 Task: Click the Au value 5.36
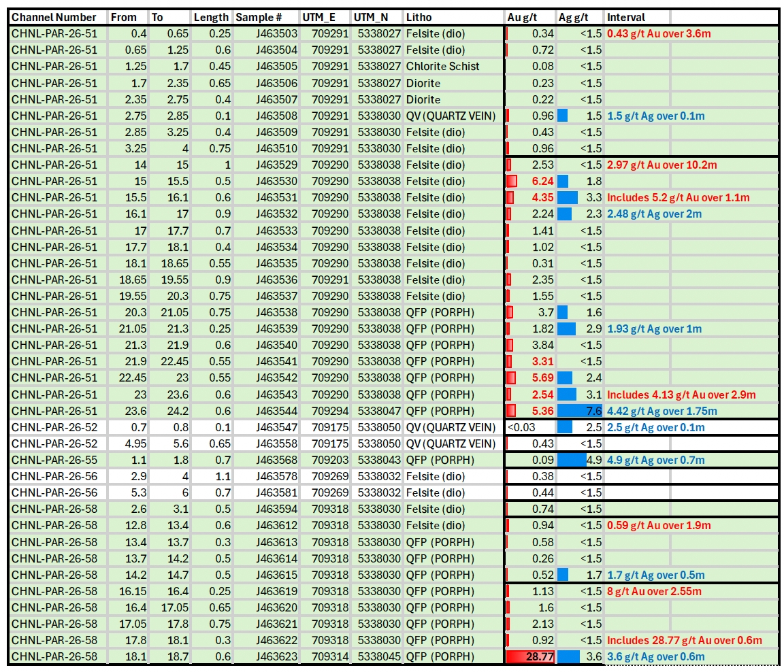(542, 411)
